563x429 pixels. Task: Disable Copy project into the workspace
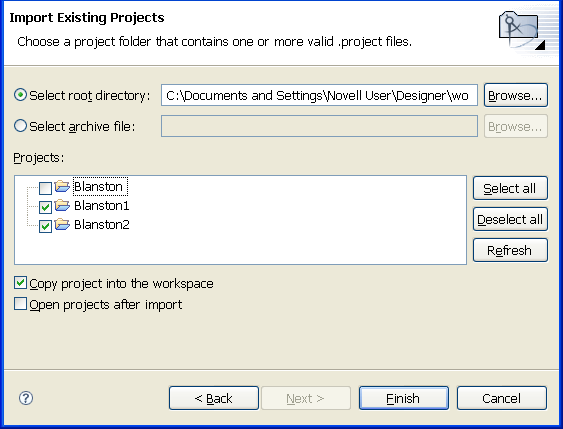(x=20, y=283)
